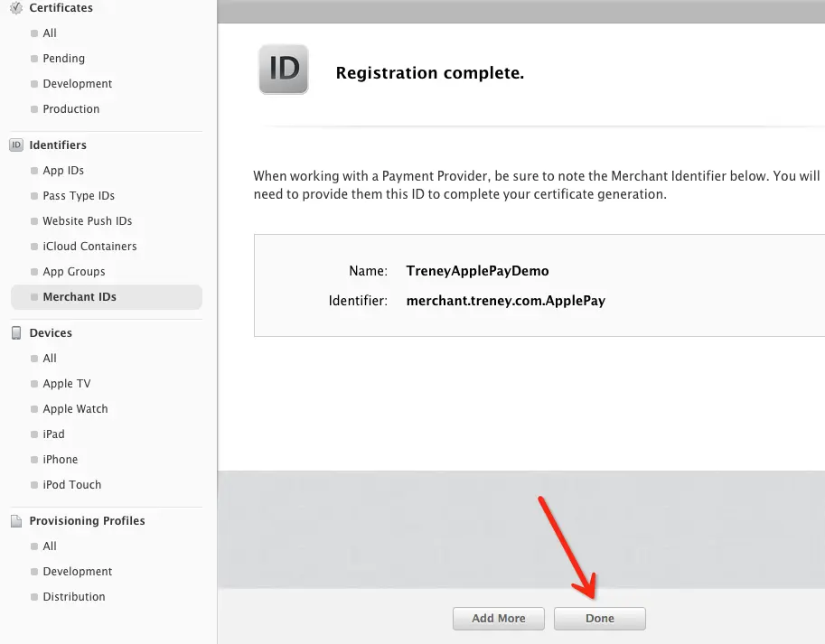Open the Certificates section heading
825x644 pixels.
[61, 8]
